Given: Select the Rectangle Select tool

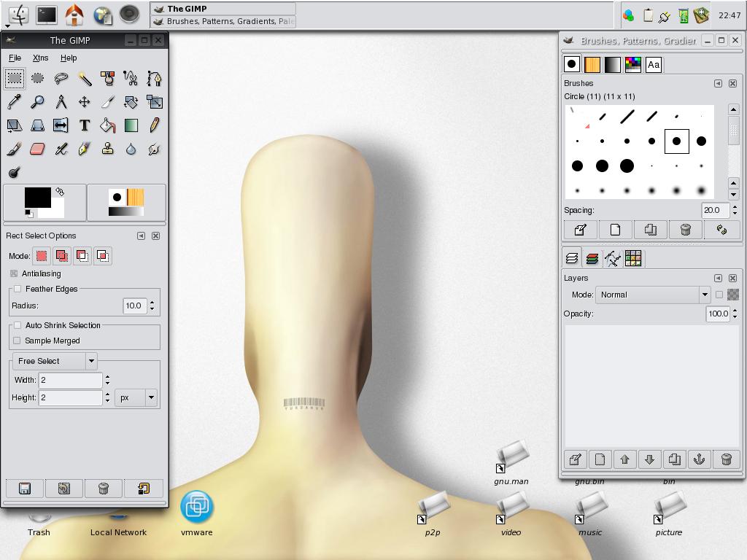Looking at the screenshot, I should point(15,78).
